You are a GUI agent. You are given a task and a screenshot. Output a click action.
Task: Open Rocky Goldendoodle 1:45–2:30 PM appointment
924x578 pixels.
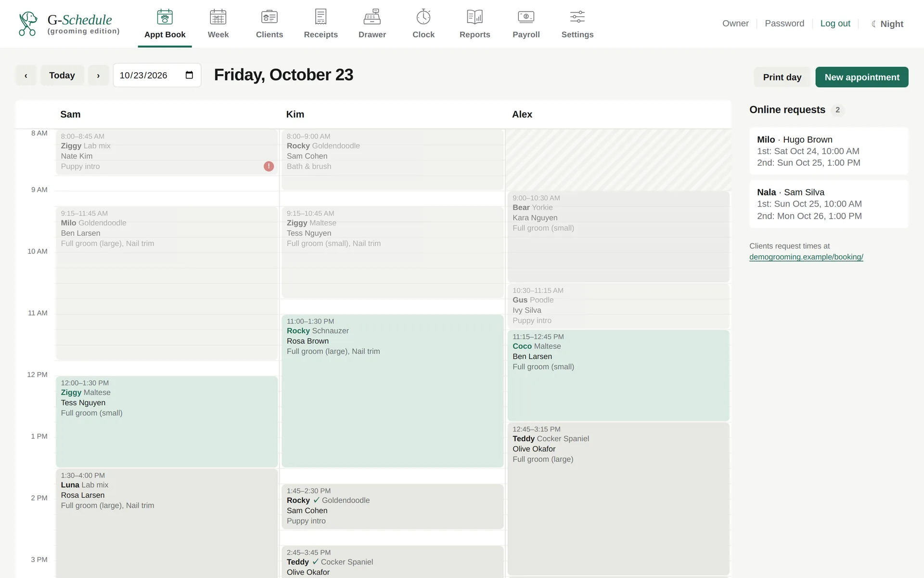[x=393, y=506]
